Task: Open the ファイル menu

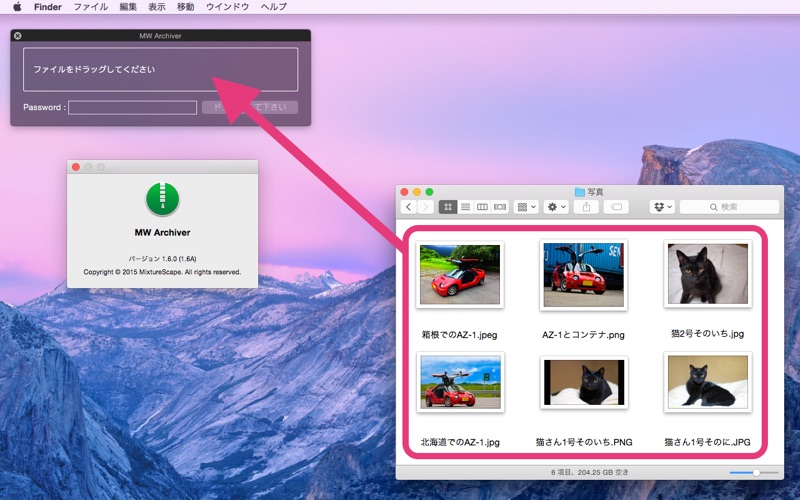Action: click(90, 7)
